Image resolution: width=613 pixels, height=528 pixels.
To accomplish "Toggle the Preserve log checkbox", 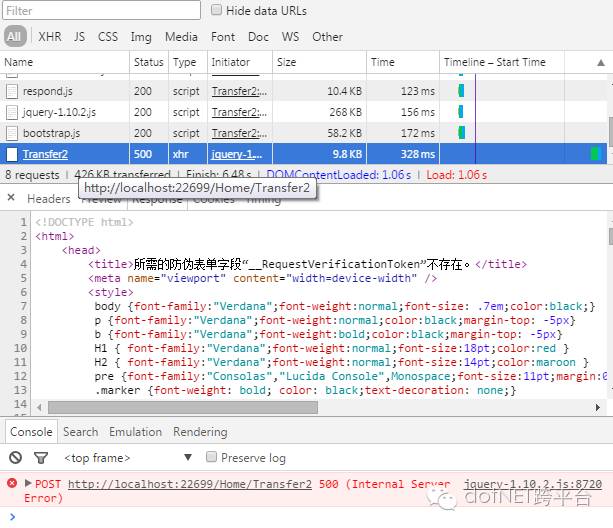I will (x=211, y=456).
